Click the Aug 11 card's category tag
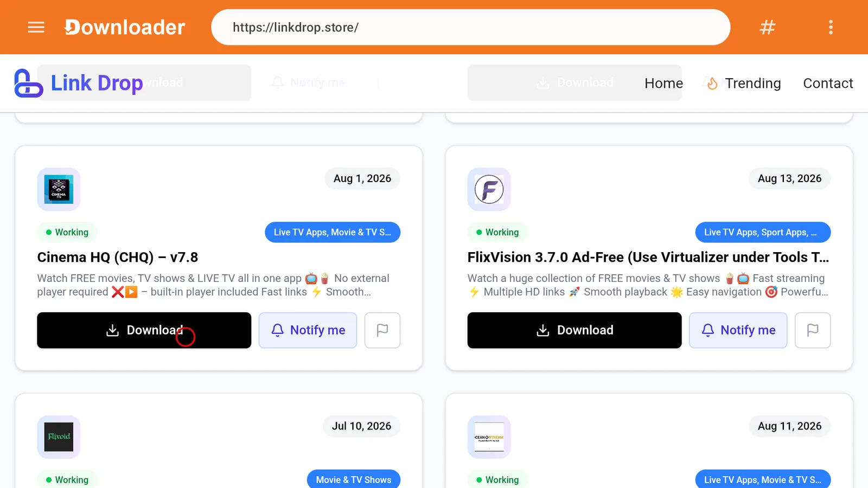 click(763, 480)
